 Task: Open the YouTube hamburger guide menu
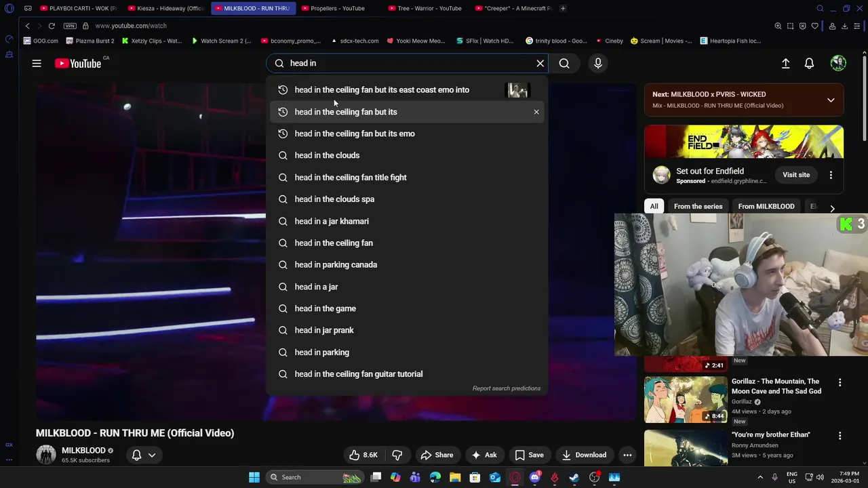coord(37,63)
